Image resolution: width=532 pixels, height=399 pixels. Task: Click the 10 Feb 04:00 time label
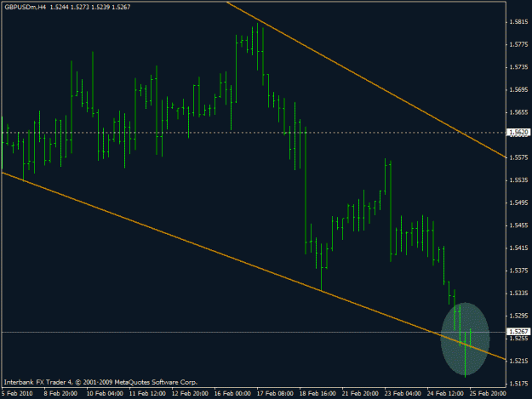(105, 393)
